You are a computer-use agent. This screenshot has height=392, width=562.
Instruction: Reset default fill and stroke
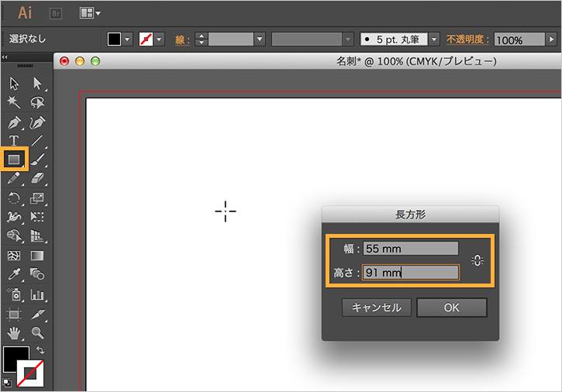7,383
